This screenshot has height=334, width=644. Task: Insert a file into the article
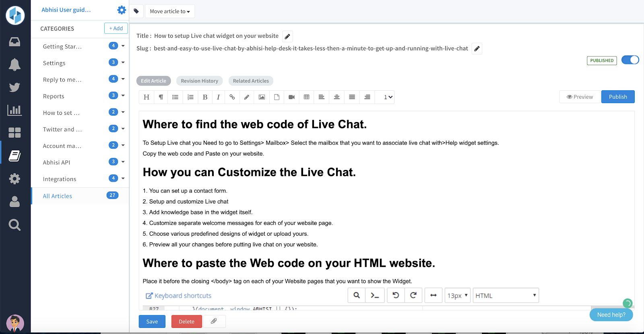277,97
